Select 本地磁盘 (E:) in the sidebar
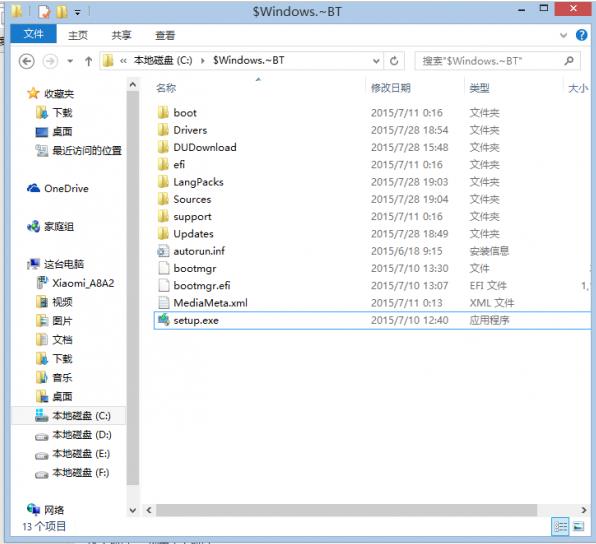Image resolution: width=596 pixels, height=544 pixels. 81,454
